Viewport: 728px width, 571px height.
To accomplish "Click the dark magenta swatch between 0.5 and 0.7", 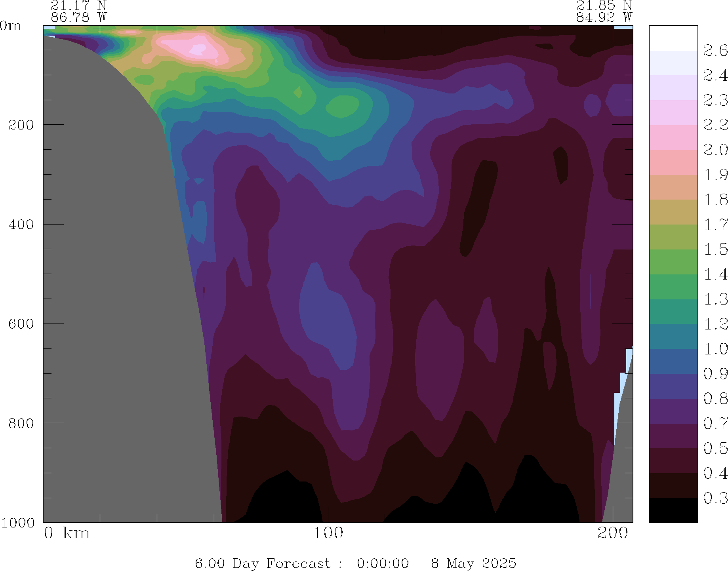I will pyautogui.click(x=673, y=436).
